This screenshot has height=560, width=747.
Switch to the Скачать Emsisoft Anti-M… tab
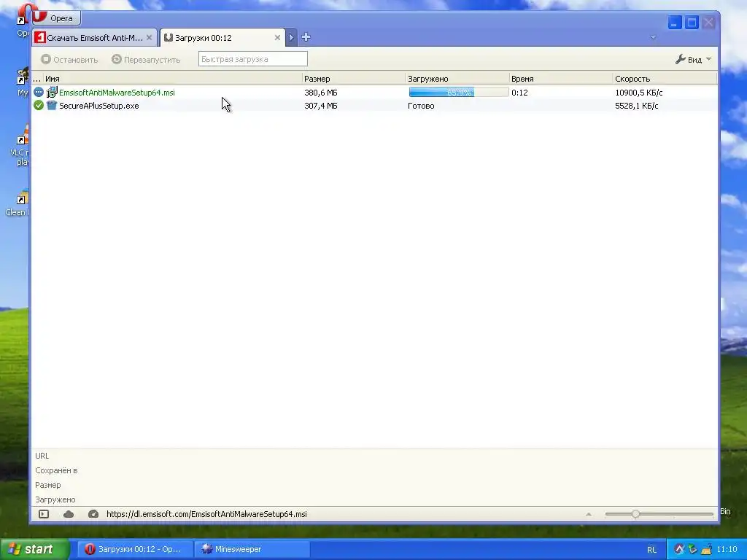tap(94, 38)
